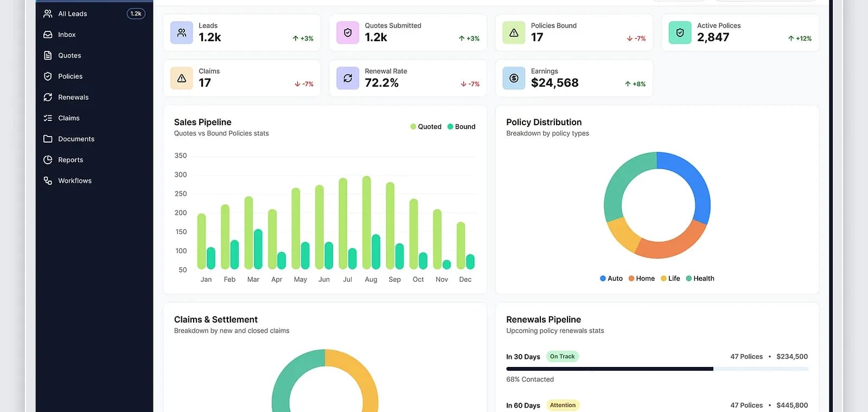The width and height of the screenshot is (868, 412).
Task: Click the Claims card warning triangle icon
Action: tap(182, 78)
